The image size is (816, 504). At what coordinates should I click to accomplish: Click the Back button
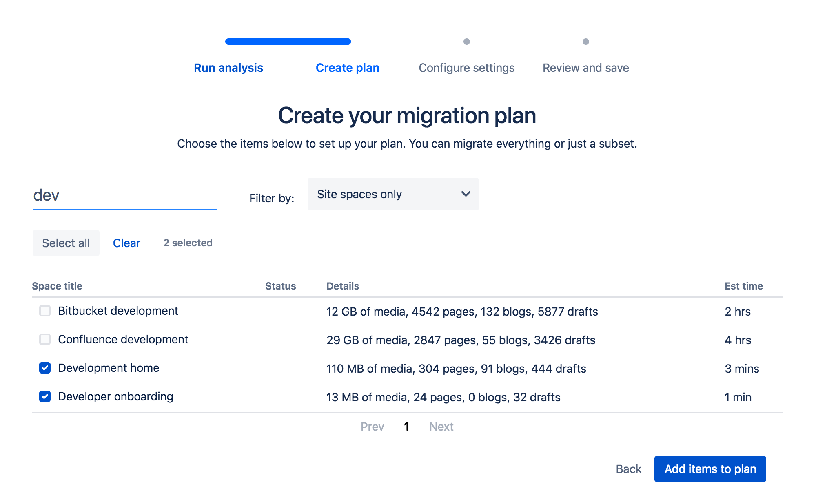point(628,469)
